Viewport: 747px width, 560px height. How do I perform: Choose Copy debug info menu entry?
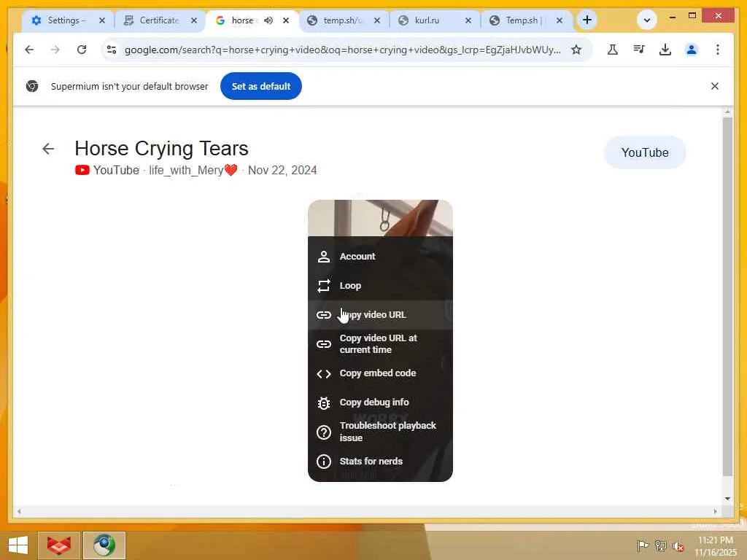[x=380, y=402]
